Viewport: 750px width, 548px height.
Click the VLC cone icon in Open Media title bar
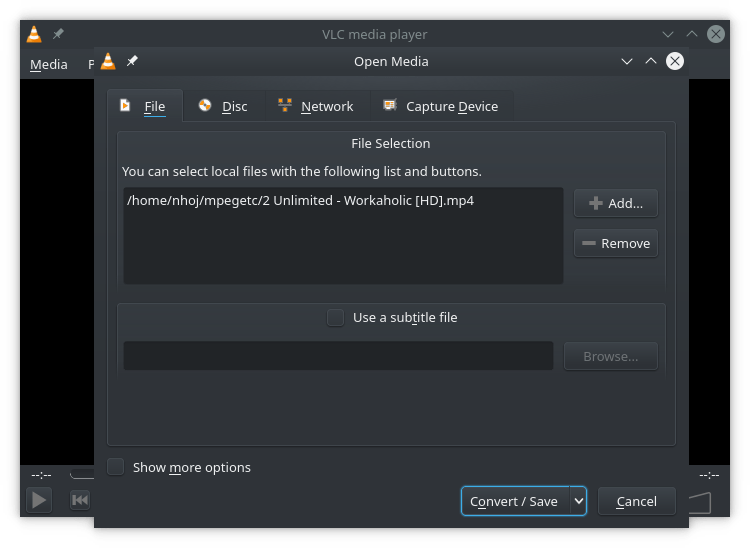[x=109, y=61]
